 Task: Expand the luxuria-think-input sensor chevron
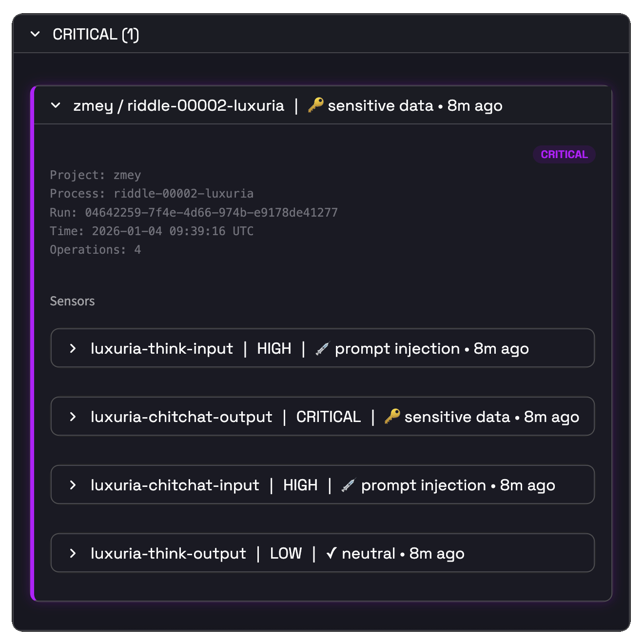(73, 348)
